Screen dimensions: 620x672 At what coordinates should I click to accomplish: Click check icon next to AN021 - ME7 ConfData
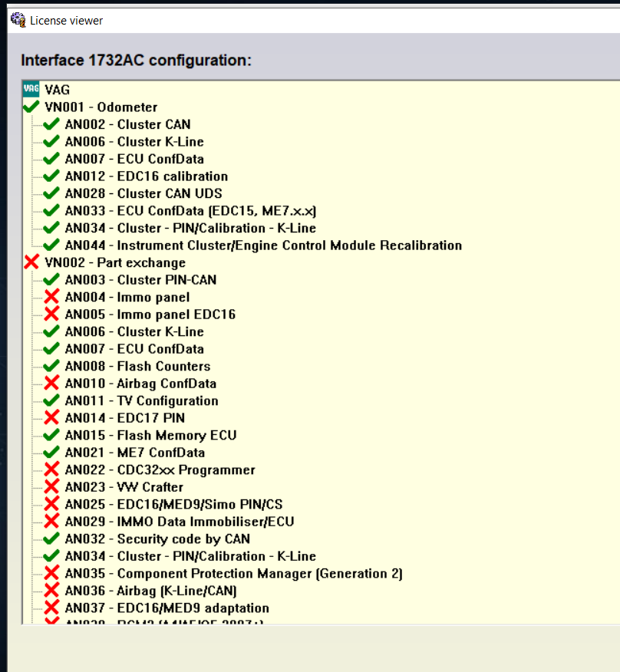pyautogui.click(x=51, y=452)
